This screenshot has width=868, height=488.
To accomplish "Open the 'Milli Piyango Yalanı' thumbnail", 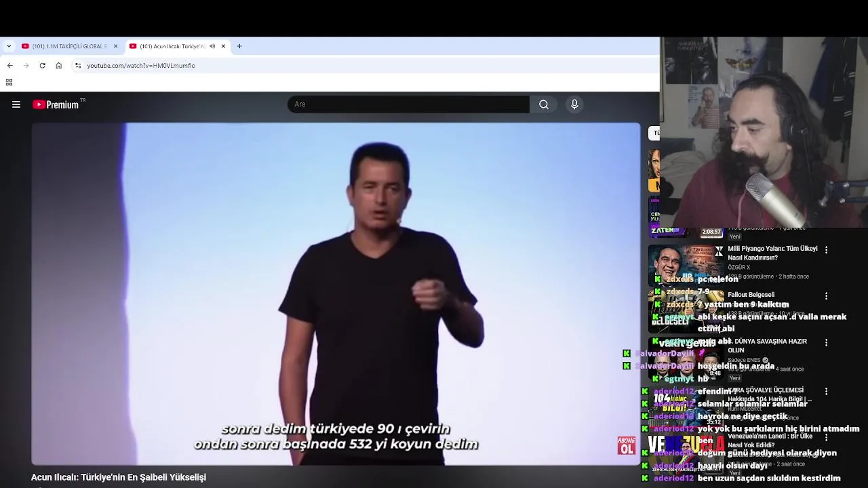I will coord(686,265).
